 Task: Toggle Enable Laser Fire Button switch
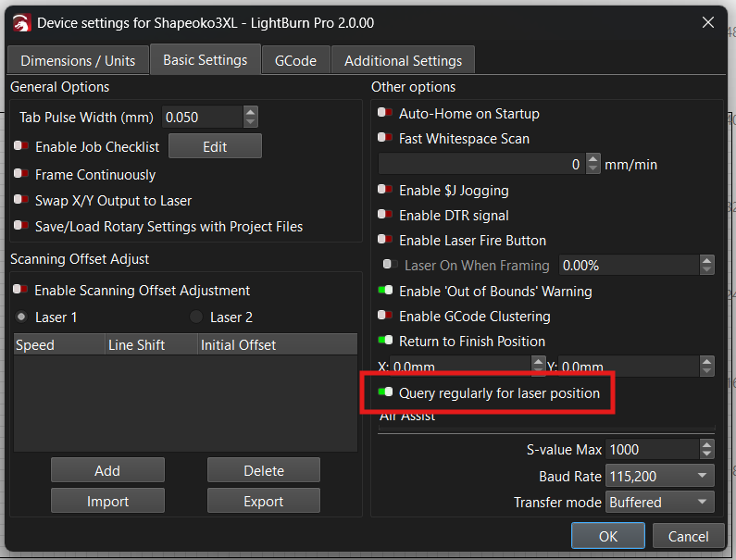[x=385, y=239]
